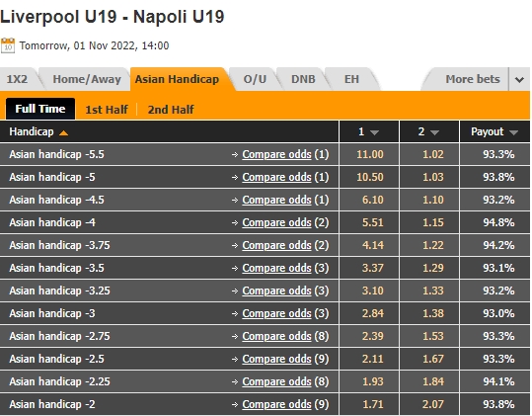Click arrow icon beside handicap -5.5 compare
This screenshot has height=416, width=532.
tap(235, 155)
